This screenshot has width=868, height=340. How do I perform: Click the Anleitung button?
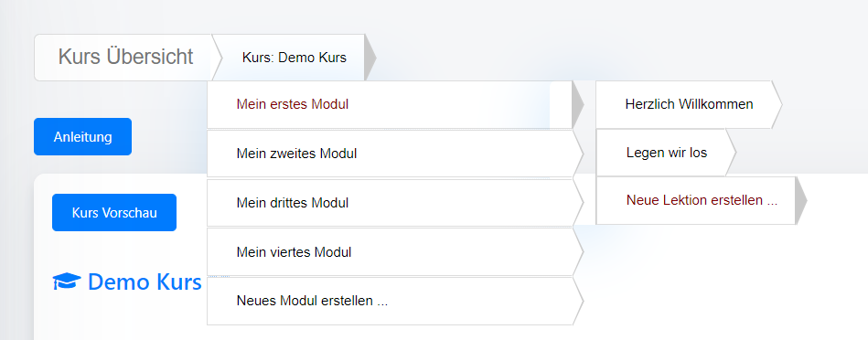pyautogui.click(x=82, y=136)
